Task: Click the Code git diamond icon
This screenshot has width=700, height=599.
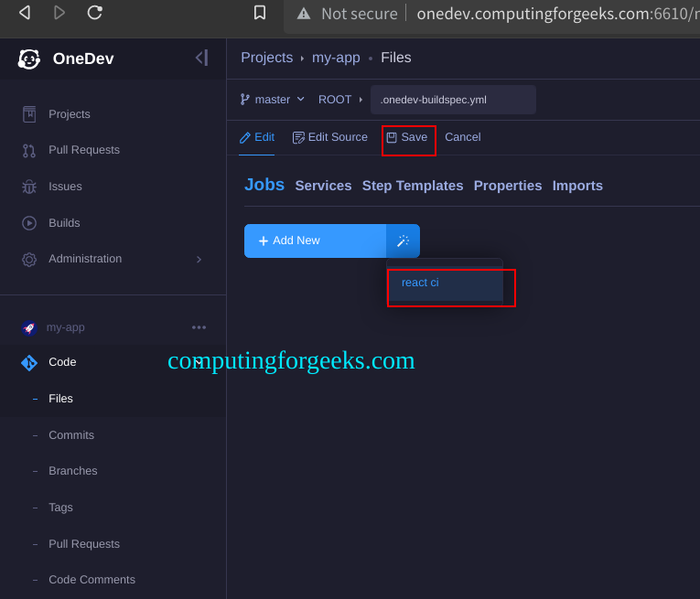Action: point(29,363)
